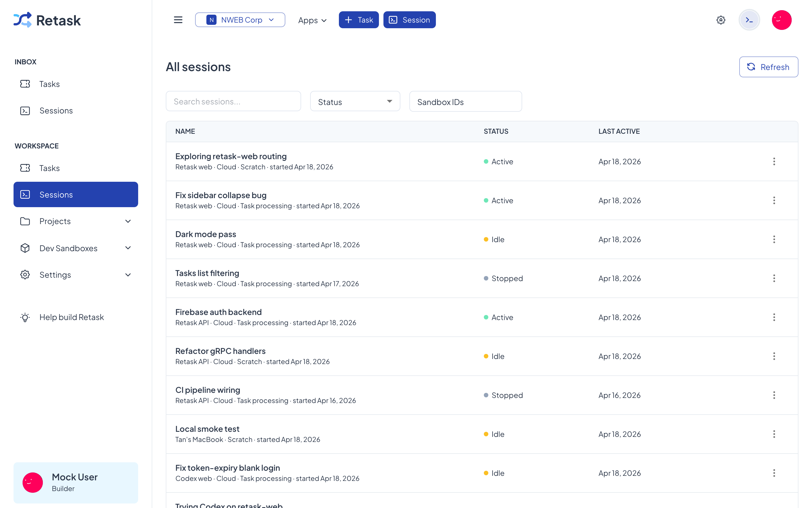Click Apr 16, 2026 last active date
Screen dimensions: 812x508
(619, 395)
